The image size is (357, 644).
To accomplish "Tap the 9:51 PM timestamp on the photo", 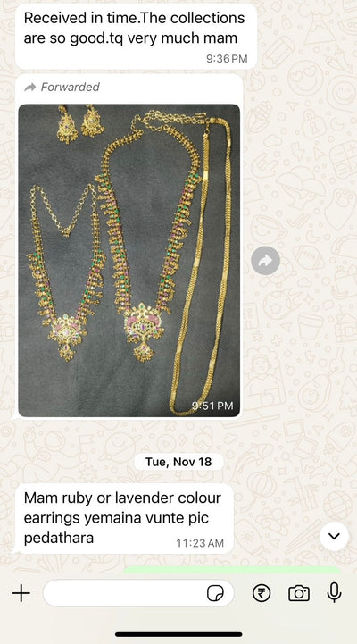I will (212, 406).
